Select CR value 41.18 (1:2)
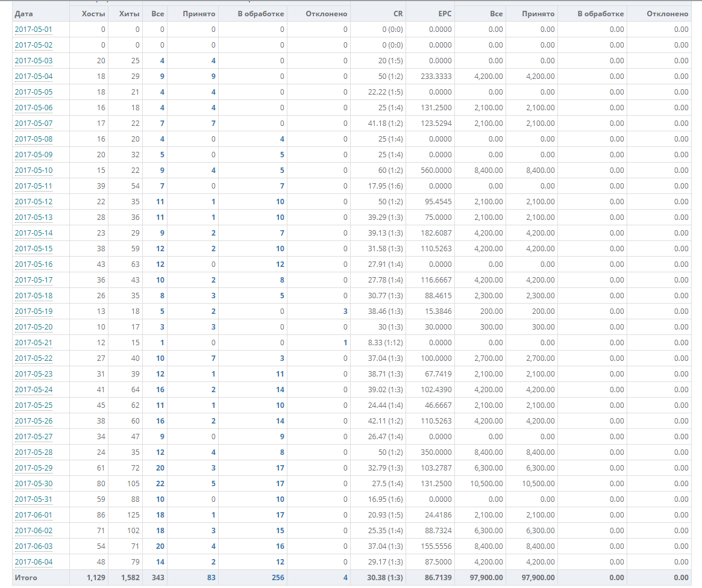Viewport: 702px width, 588px height. (386, 124)
